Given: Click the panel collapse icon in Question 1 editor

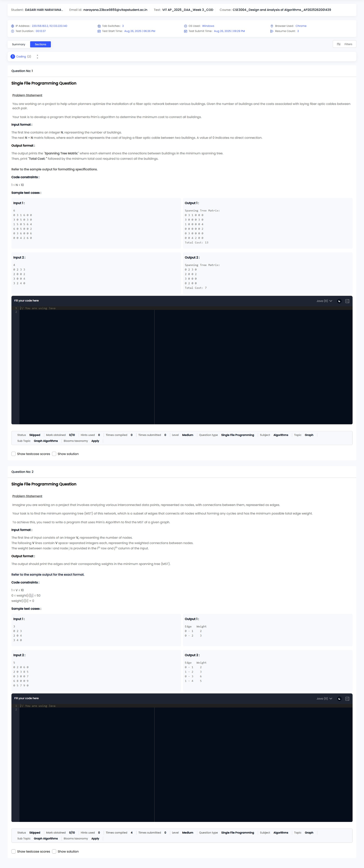Looking at the screenshot, I should click(x=347, y=301).
